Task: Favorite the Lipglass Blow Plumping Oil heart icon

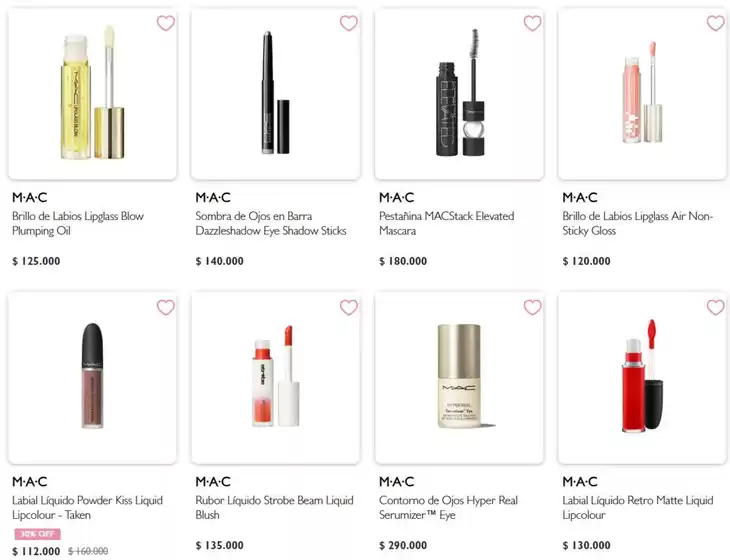Action: point(165,23)
